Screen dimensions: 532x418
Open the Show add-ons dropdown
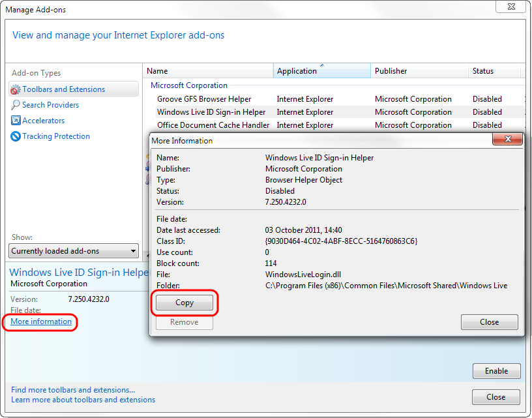pos(74,251)
